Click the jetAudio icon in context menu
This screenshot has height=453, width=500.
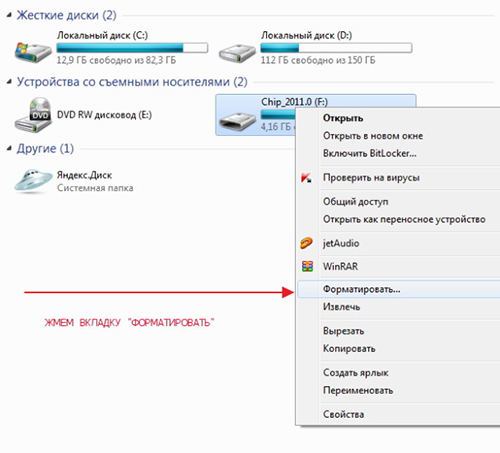[306, 243]
